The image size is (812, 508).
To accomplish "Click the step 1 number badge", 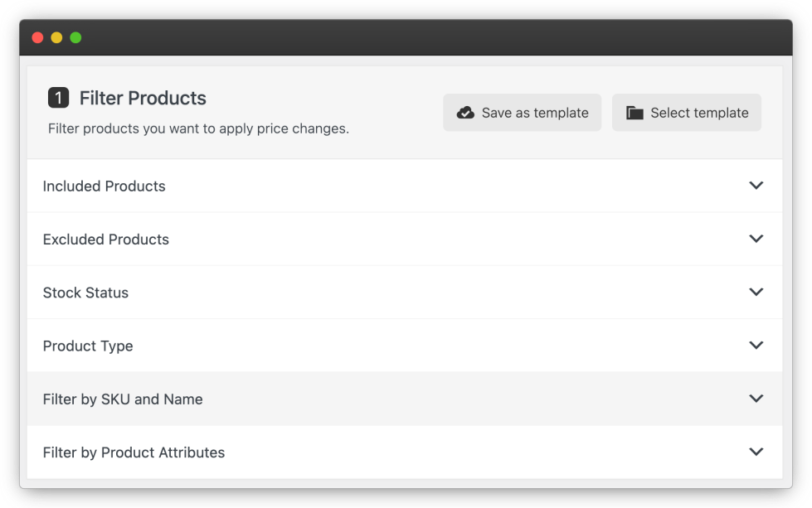I will pyautogui.click(x=58, y=98).
